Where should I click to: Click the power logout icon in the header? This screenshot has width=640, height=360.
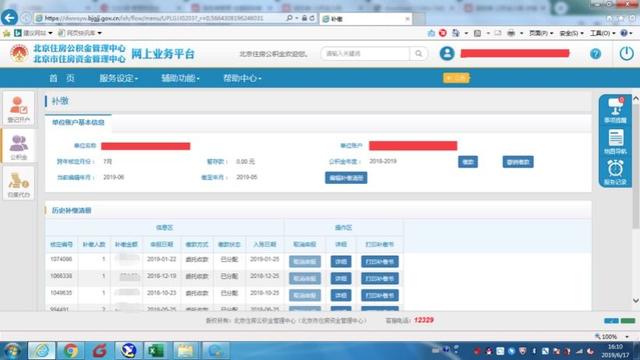click(627, 53)
